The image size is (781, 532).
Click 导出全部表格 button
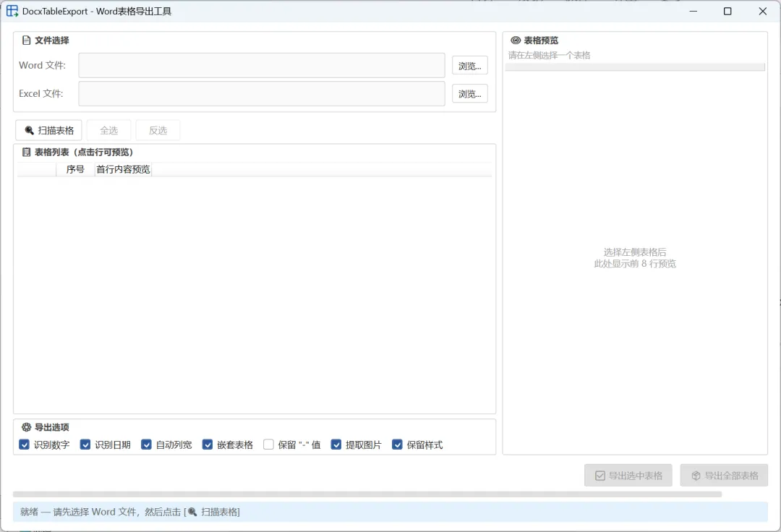click(x=724, y=476)
